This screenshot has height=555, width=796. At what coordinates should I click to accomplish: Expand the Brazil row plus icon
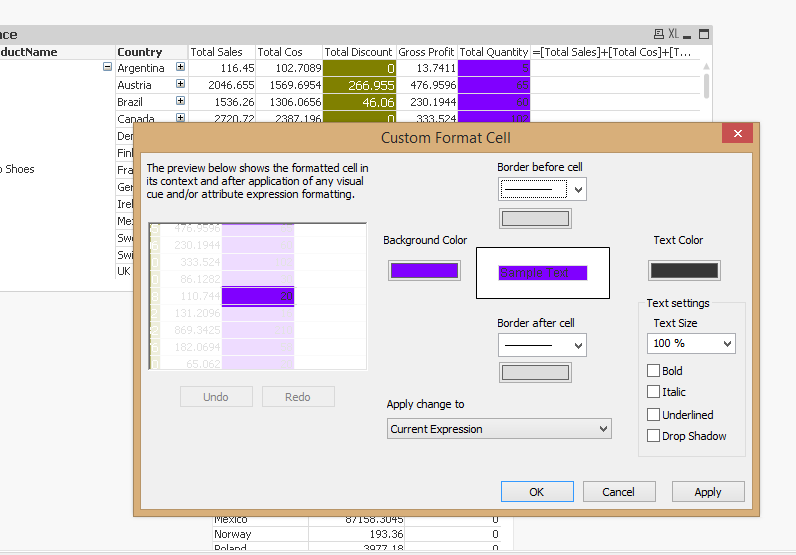point(180,102)
